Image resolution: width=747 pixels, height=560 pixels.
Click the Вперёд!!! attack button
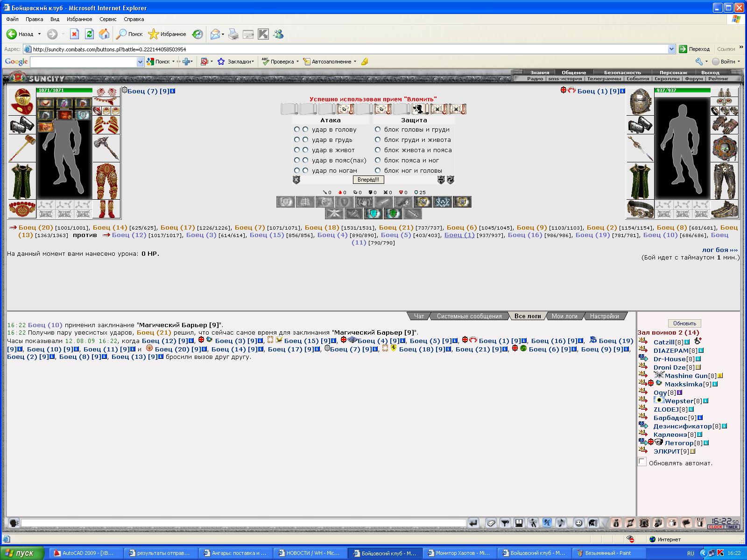click(368, 180)
